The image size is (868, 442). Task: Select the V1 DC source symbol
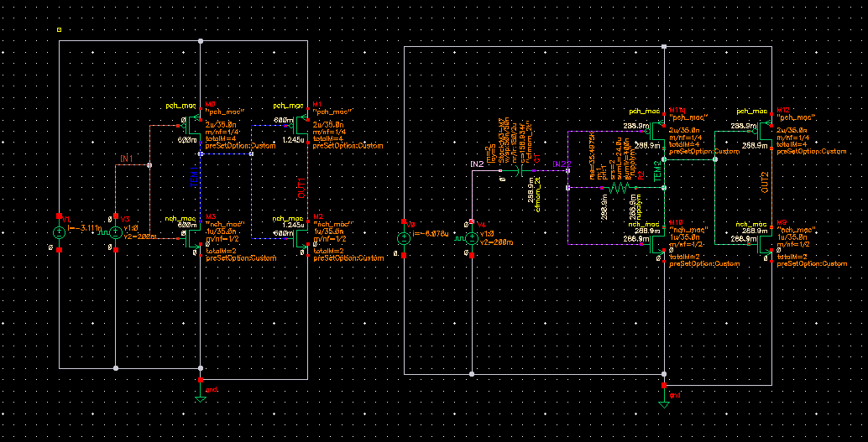[60, 232]
